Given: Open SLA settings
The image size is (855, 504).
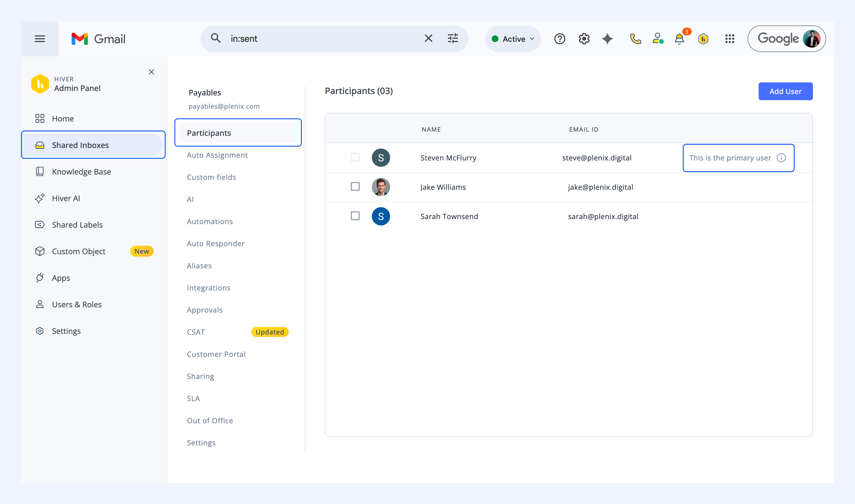Looking at the screenshot, I should [194, 398].
